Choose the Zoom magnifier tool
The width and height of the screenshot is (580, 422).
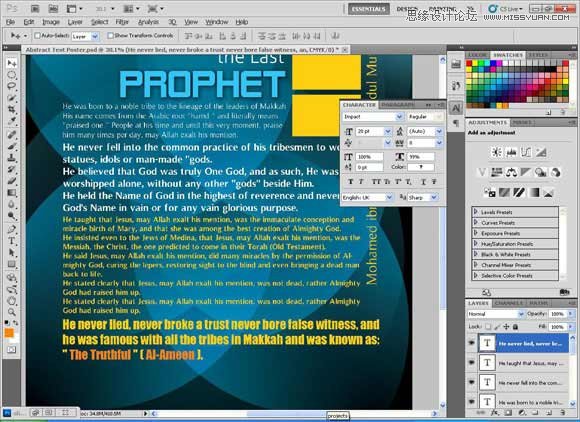pyautogui.click(x=11, y=312)
